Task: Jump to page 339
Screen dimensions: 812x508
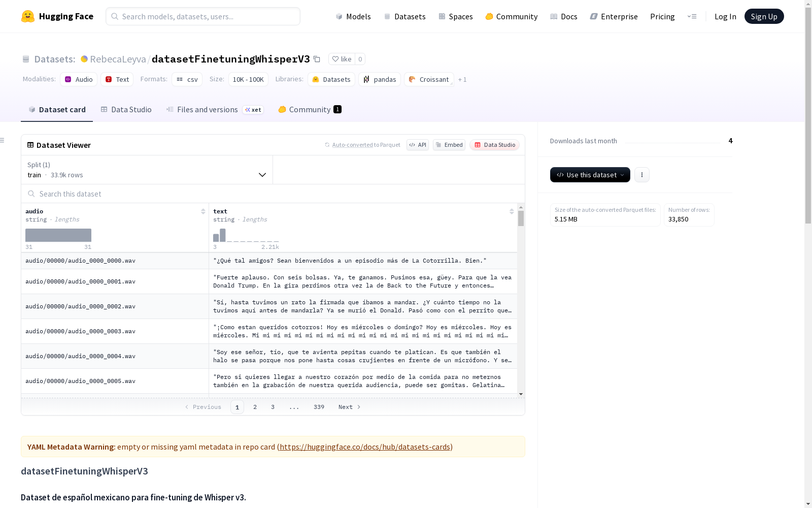Action: point(319,407)
